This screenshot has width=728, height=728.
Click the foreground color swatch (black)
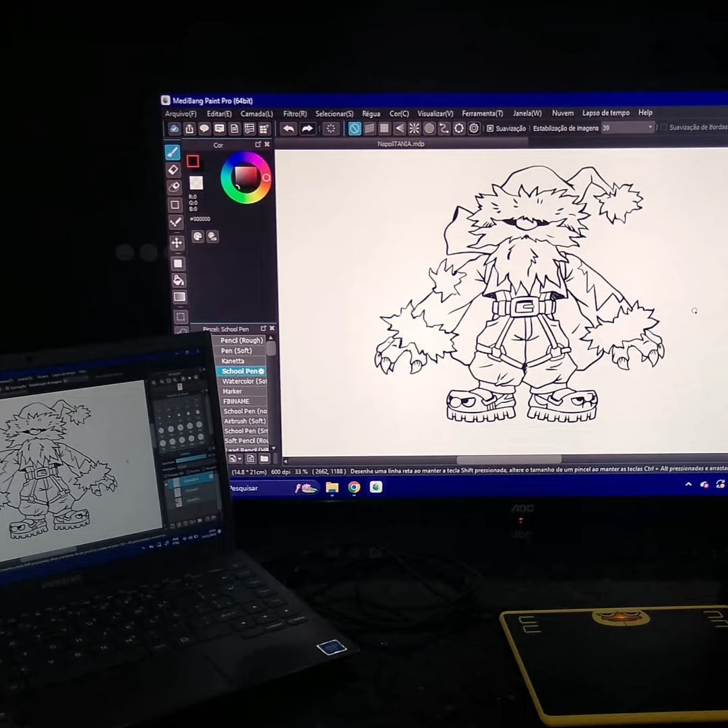(193, 161)
